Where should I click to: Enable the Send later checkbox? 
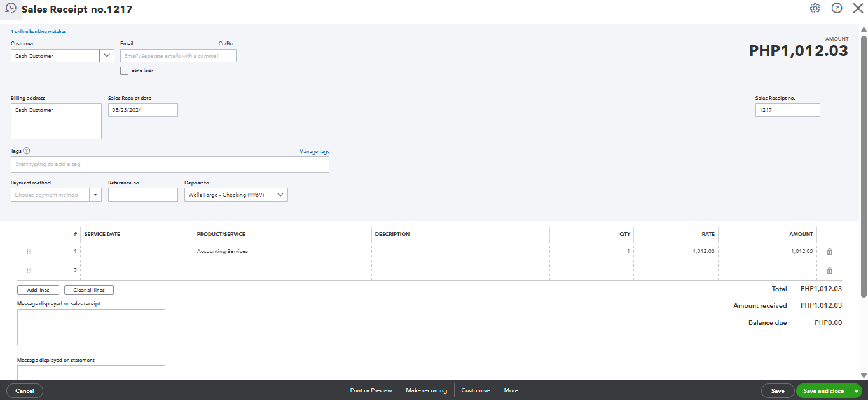click(x=125, y=71)
